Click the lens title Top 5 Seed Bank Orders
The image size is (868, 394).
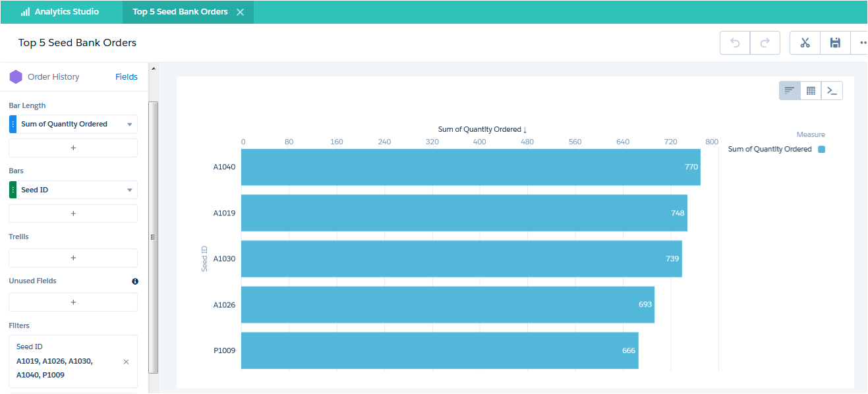click(x=77, y=43)
